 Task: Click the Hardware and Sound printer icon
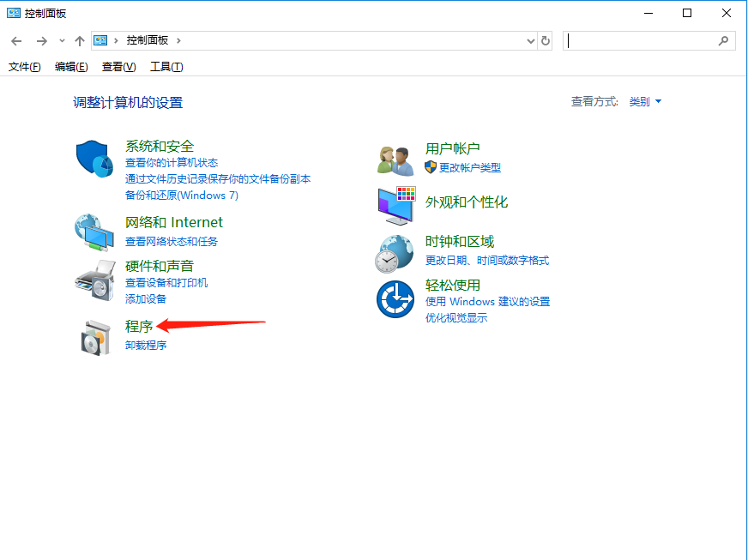pos(94,279)
